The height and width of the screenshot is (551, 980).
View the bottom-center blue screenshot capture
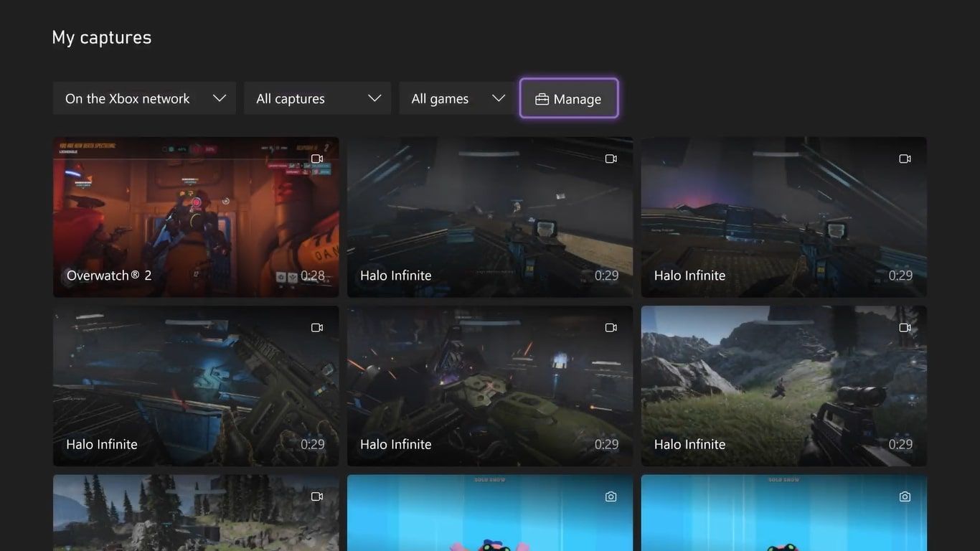490,513
